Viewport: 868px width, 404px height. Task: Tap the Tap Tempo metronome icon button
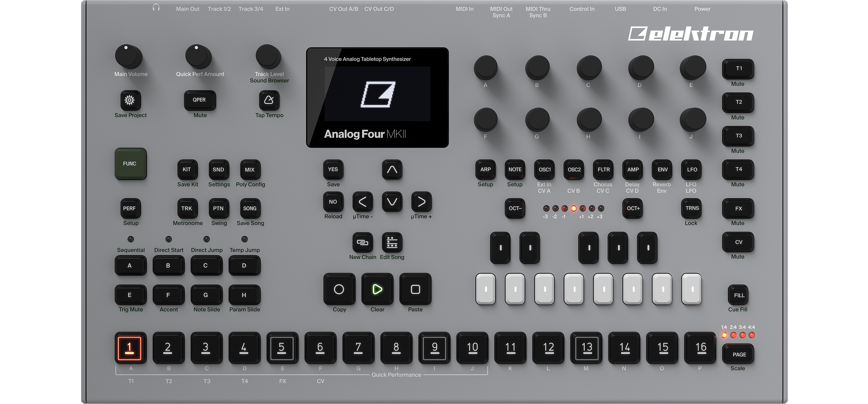pyautogui.click(x=269, y=100)
